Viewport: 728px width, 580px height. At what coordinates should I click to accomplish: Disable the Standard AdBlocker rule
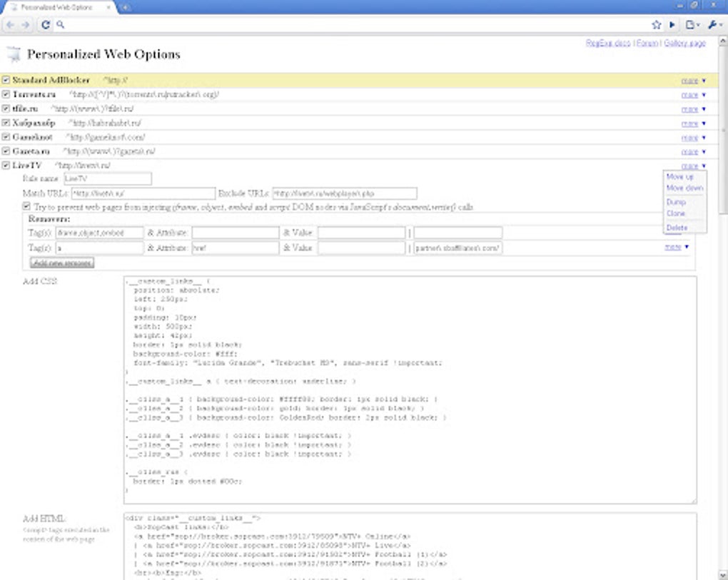click(6, 81)
